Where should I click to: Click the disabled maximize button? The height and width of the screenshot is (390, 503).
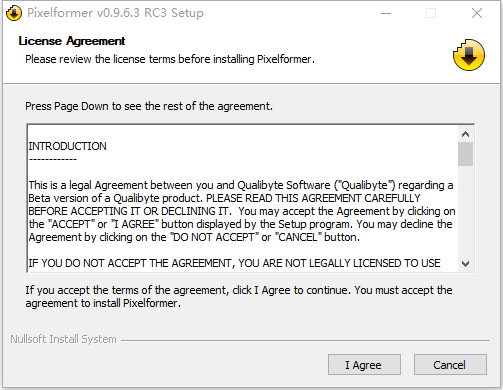point(431,13)
